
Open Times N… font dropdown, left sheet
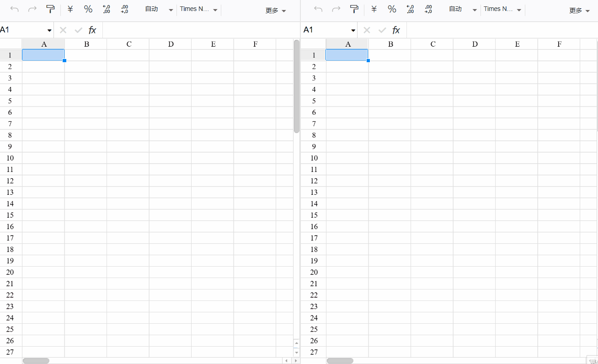(x=198, y=9)
